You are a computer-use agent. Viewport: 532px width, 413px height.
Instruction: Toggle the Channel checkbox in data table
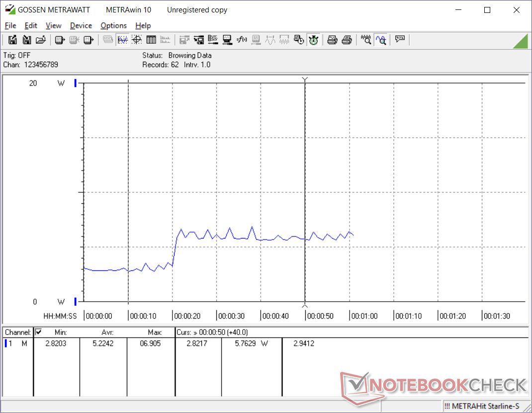tap(39, 332)
